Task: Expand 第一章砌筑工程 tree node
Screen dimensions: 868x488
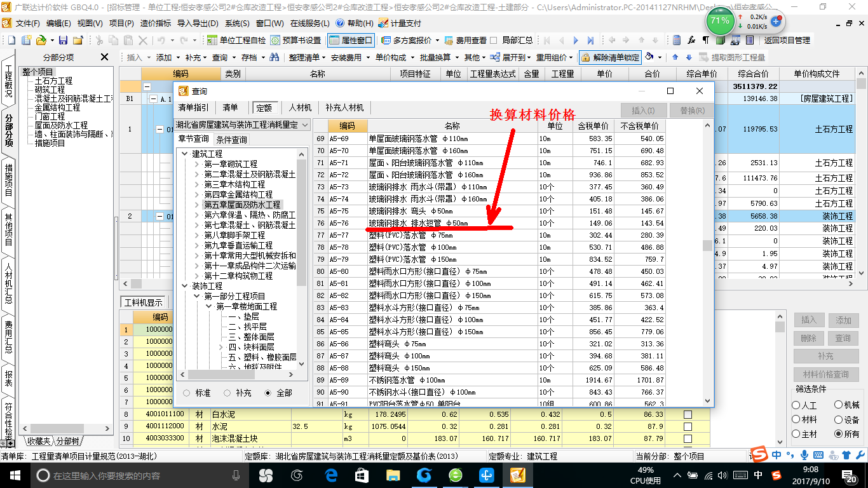Action: tap(196, 165)
